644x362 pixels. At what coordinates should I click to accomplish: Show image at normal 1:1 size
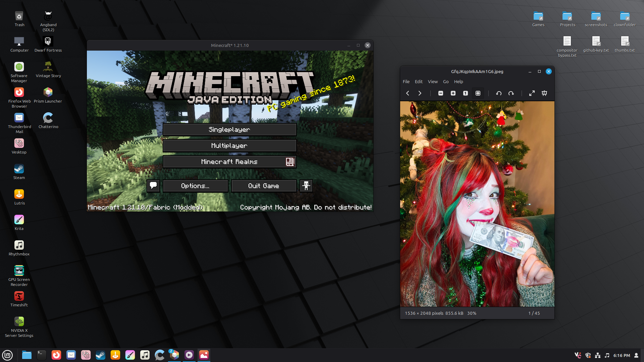click(x=466, y=94)
